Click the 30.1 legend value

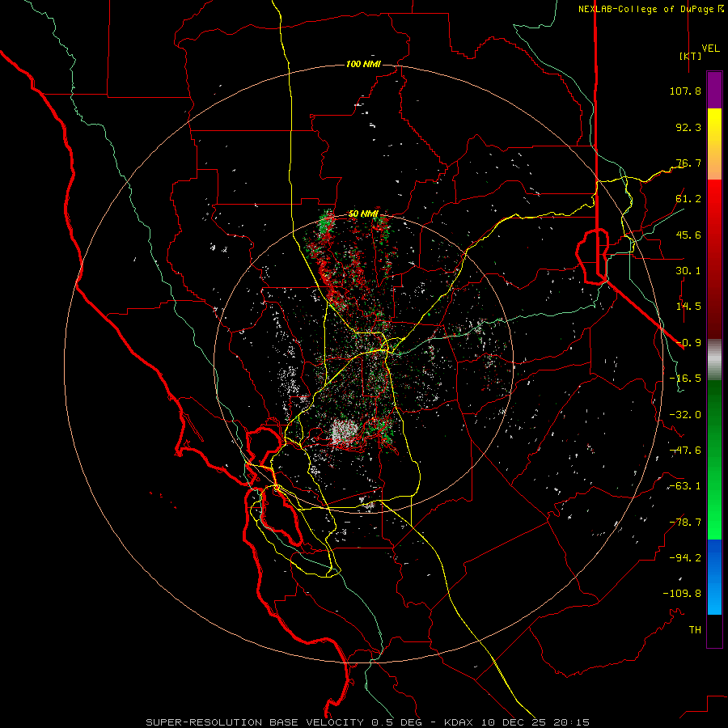[688, 271]
